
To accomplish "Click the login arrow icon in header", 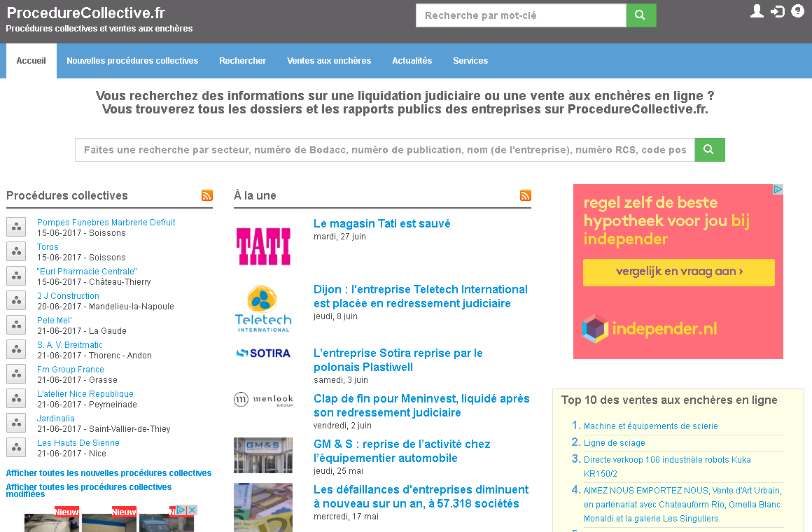I will click(x=777, y=11).
